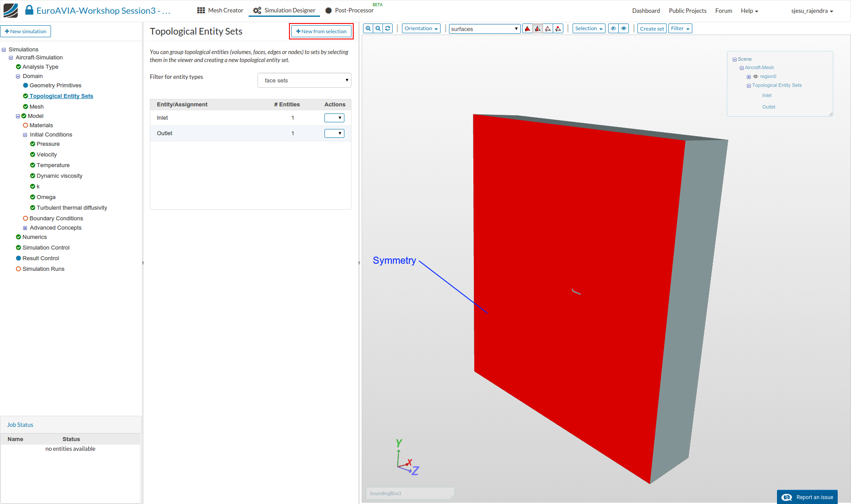Click the show all eye button
The image size is (851, 504).
624,28
